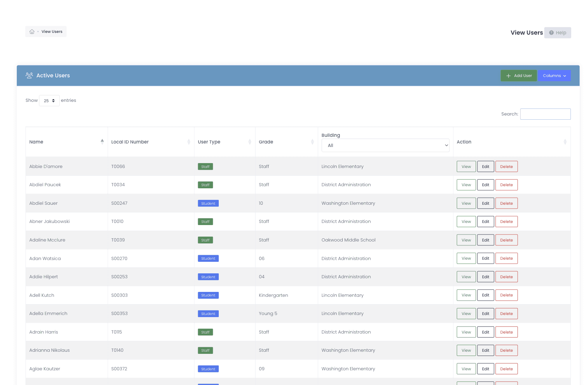The height and width of the screenshot is (385, 588).
Task: Edit Adrain Harris user
Action: tap(485, 332)
